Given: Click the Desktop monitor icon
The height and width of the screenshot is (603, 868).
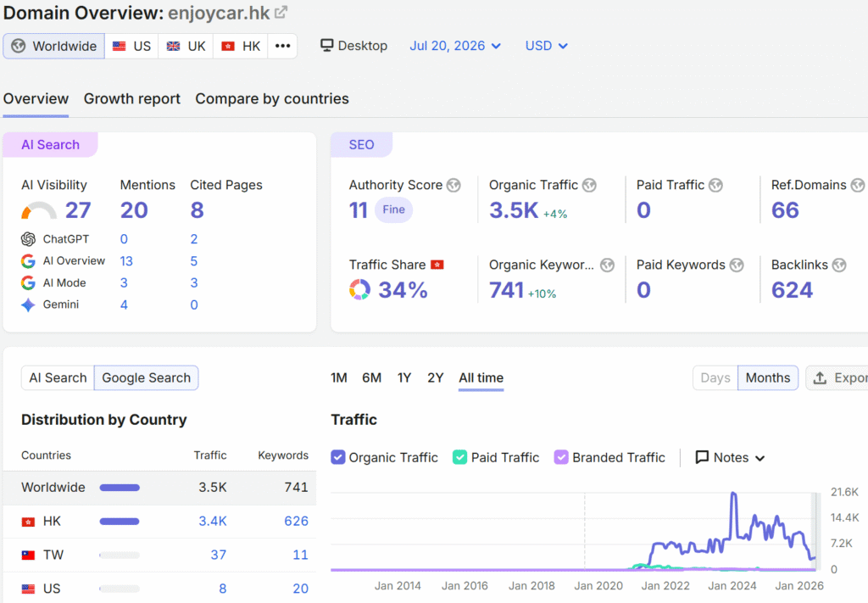Looking at the screenshot, I should 326,46.
